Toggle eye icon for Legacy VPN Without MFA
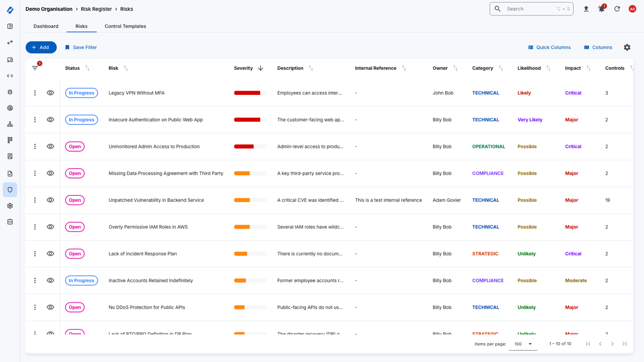 pyautogui.click(x=50, y=93)
